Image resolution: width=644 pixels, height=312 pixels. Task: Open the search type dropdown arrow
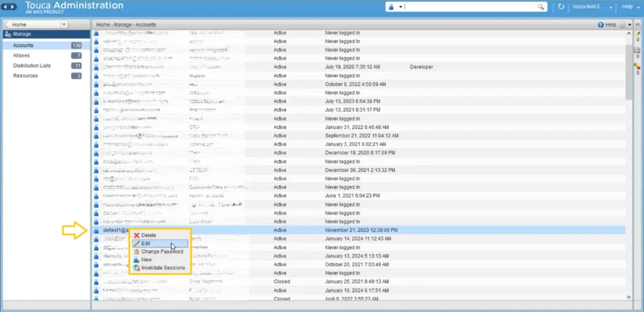click(x=401, y=7)
